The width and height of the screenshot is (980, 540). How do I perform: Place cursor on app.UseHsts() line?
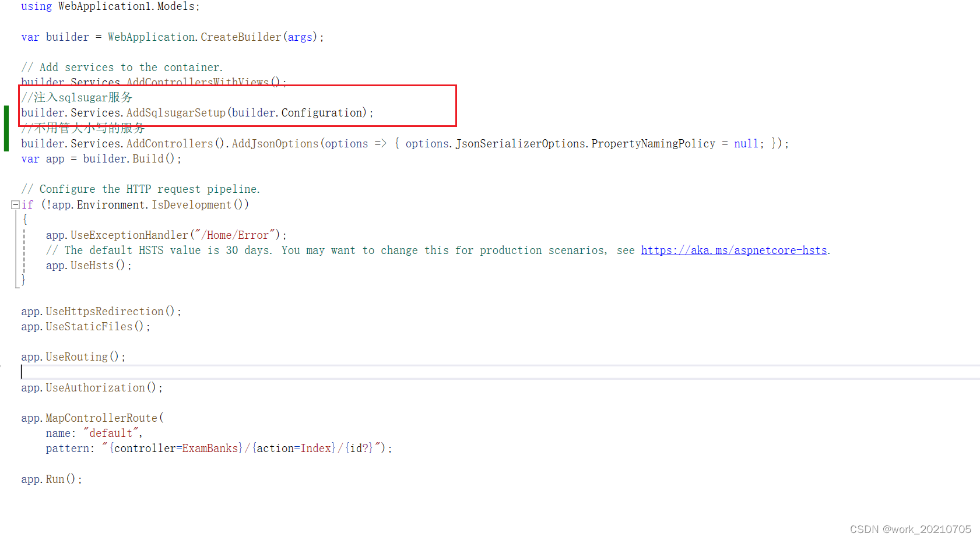[88, 265]
